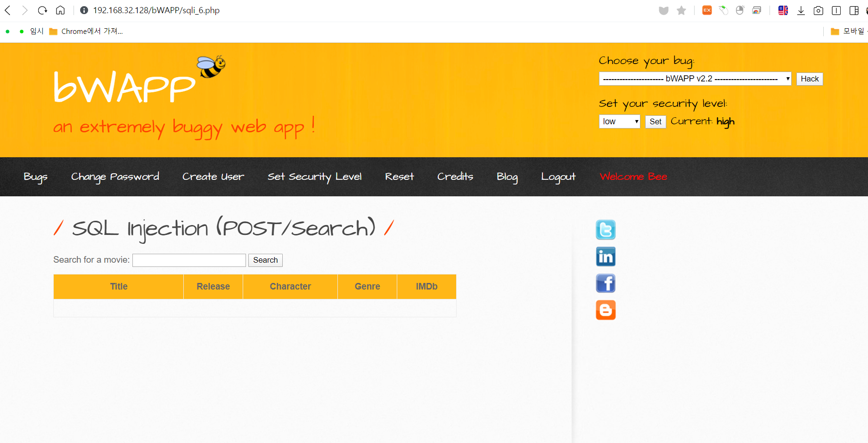The height and width of the screenshot is (443, 868).
Task: Click the Release column header
Action: (213, 287)
